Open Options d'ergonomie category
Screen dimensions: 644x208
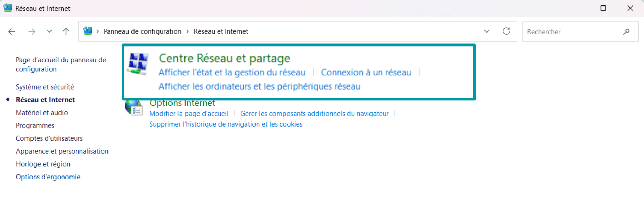click(x=48, y=177)
